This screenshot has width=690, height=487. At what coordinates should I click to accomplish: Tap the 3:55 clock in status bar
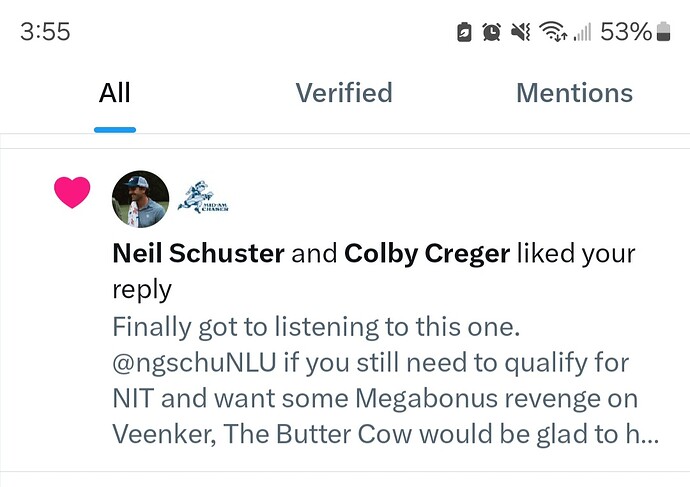point(45,32)
